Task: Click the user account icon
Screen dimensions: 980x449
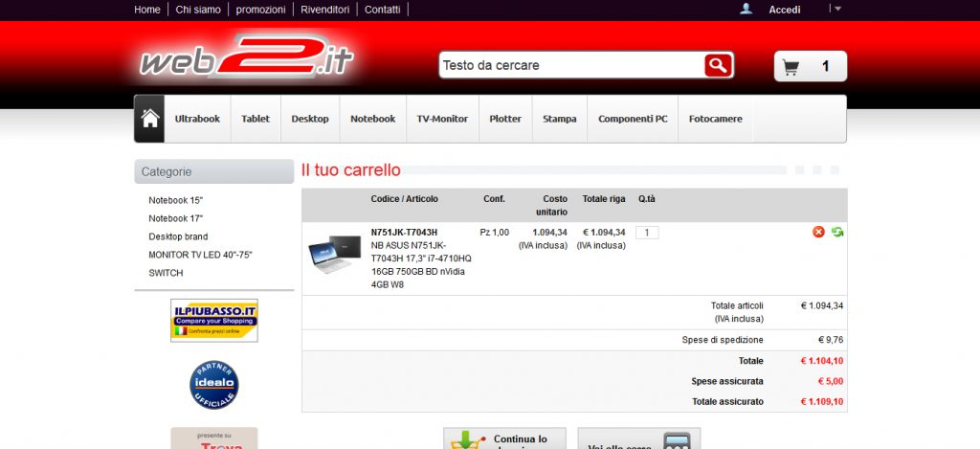Action: 746,10
